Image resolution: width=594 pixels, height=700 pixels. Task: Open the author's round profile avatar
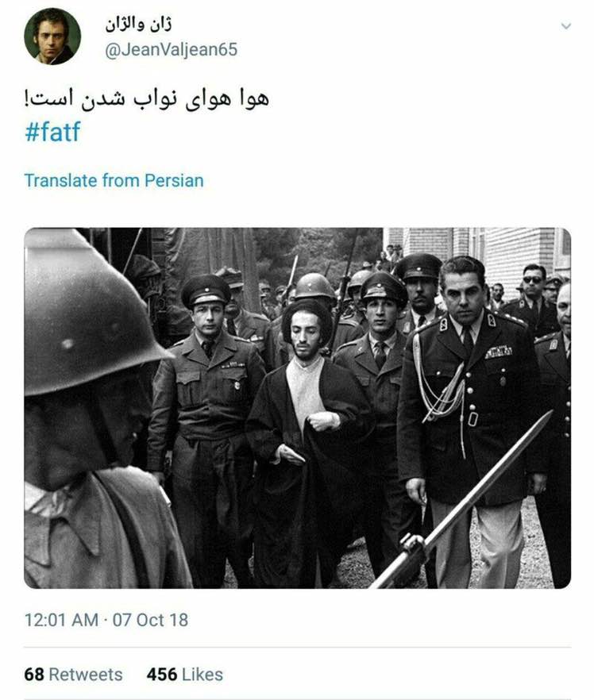52,37
